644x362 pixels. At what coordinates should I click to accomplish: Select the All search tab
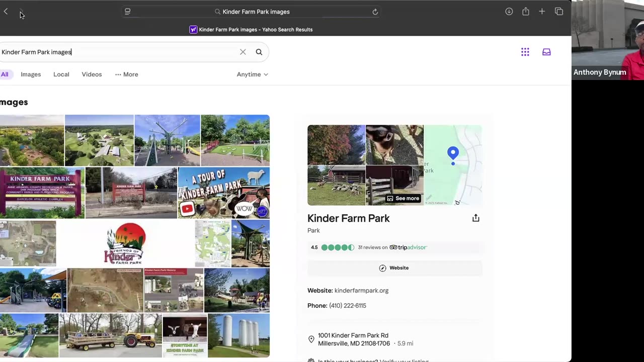click(x=5, y=74)
